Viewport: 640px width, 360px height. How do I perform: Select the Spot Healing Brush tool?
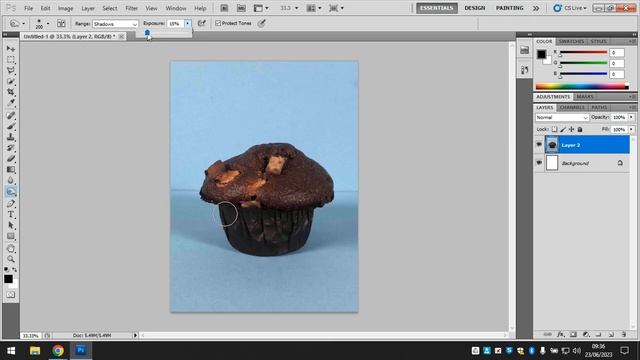click(11, 116)
